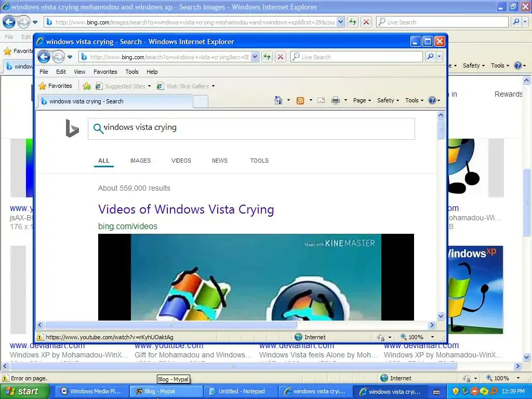This screenshot has height=399, width=532.
Task: Switch to VIDEOS results tab
Action: tap(181, 161)
